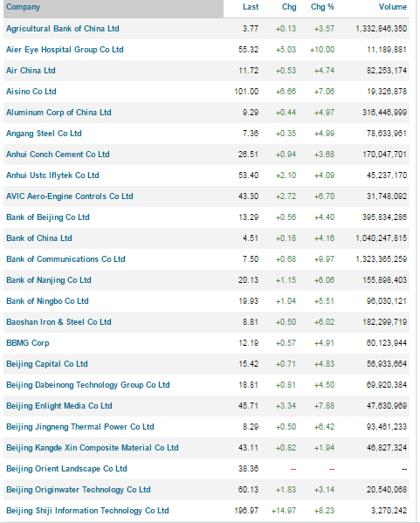Select Beijing Capital last price 15.42

(x=248, y=364)
